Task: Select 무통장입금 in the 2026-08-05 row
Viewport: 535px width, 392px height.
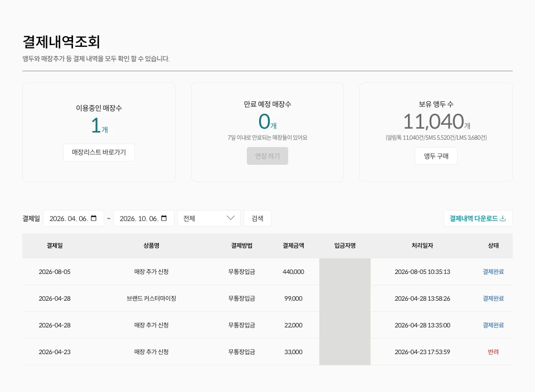Action: tap(241, 272)
